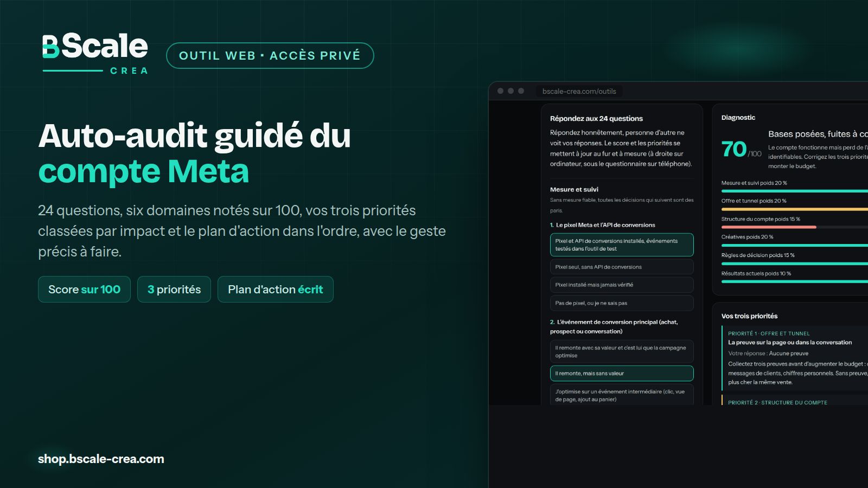
Task: Click the Règles de décision progress bar
Action: point(795,264)
